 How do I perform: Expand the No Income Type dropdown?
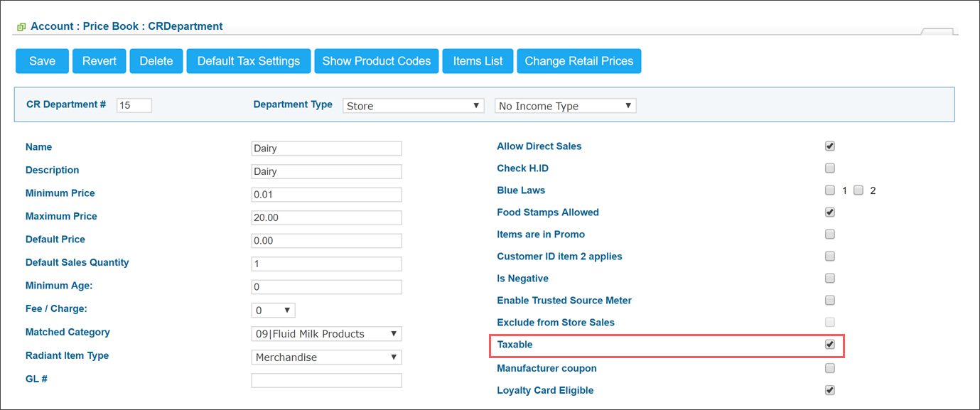coord(566,106)
